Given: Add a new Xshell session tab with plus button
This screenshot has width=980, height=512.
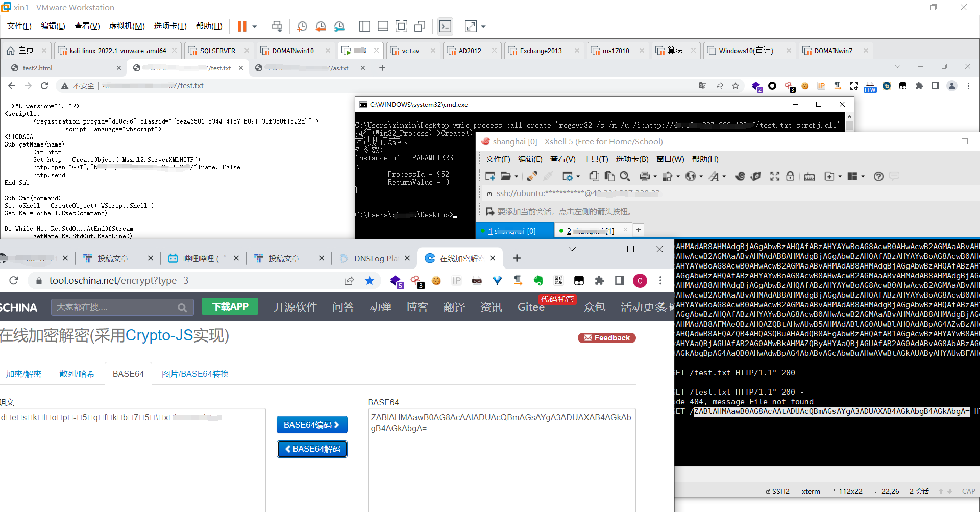Looking at the screenshot, I should click(639, 230).
